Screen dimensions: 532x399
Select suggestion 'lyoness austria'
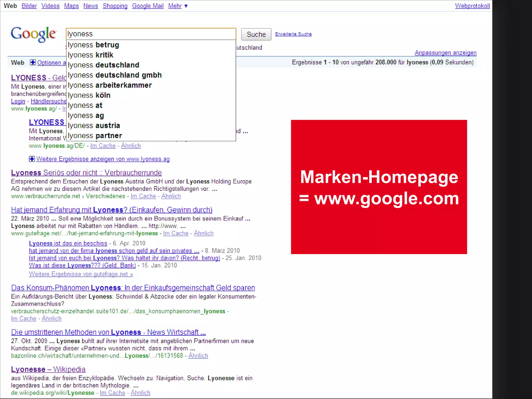tap(151, 126)
